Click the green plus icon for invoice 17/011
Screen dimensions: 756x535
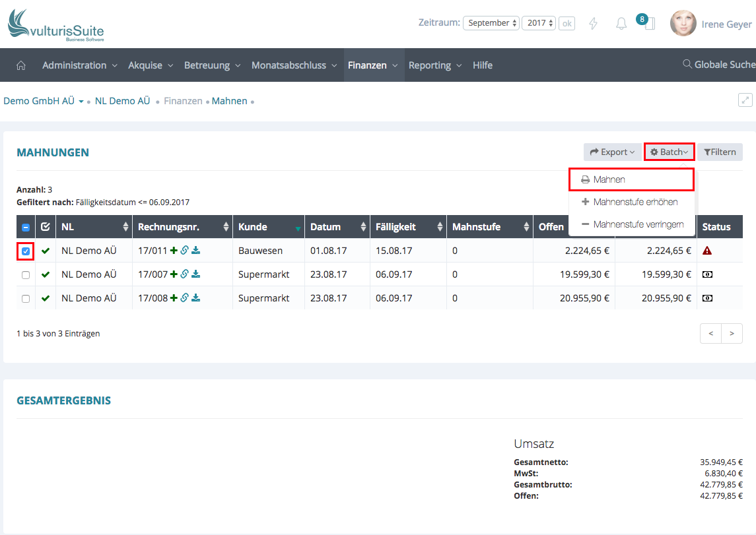pyautogui.click(x=174, y=251)
